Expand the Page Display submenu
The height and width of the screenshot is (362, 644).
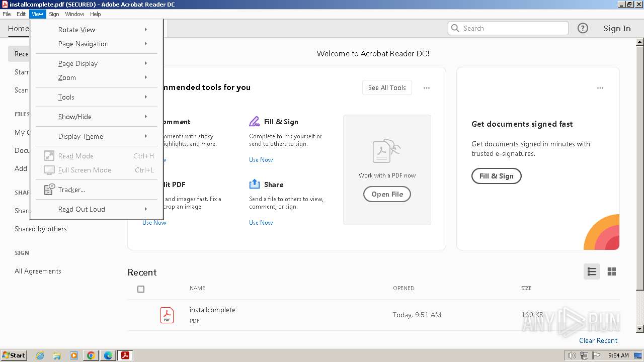[97, 63]
